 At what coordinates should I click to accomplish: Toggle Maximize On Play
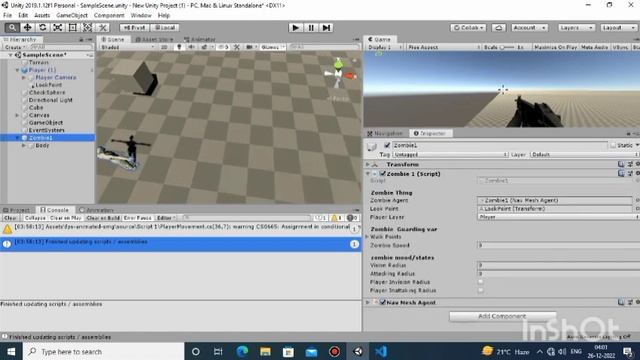coord(556,47)
